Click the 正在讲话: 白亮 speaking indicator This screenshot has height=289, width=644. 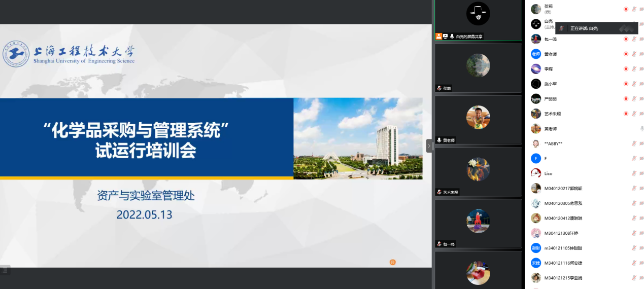click(x=596, y=28)
